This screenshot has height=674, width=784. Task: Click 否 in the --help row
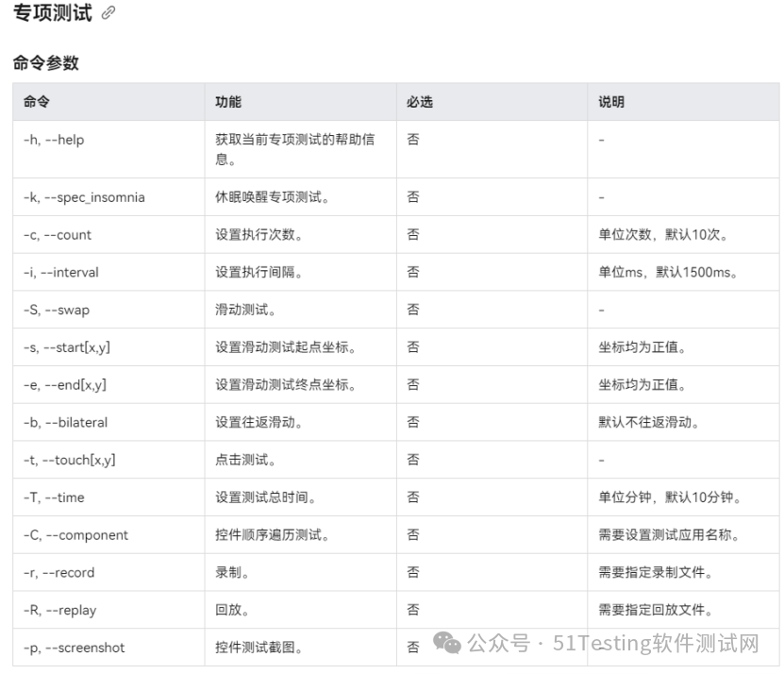click(413, 140)
